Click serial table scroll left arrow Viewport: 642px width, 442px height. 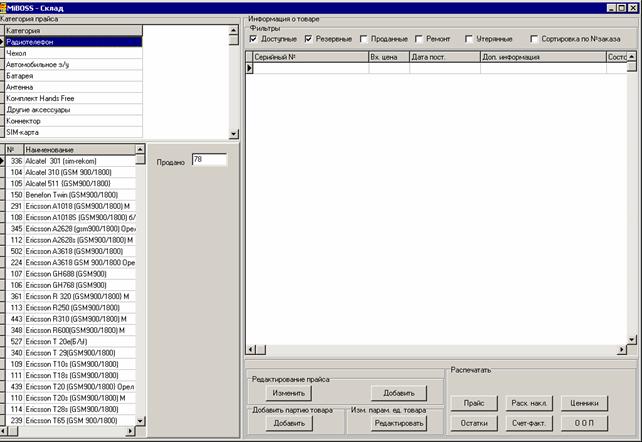251,350
